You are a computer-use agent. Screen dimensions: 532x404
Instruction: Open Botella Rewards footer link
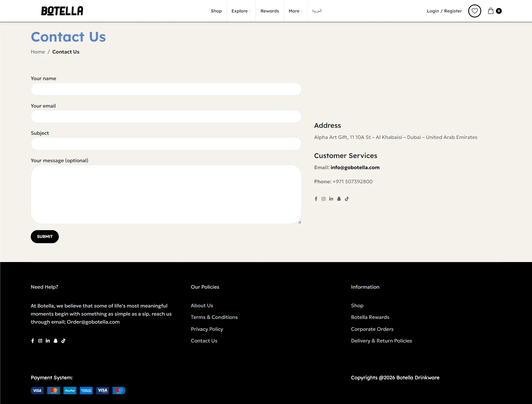pos(370,317)
